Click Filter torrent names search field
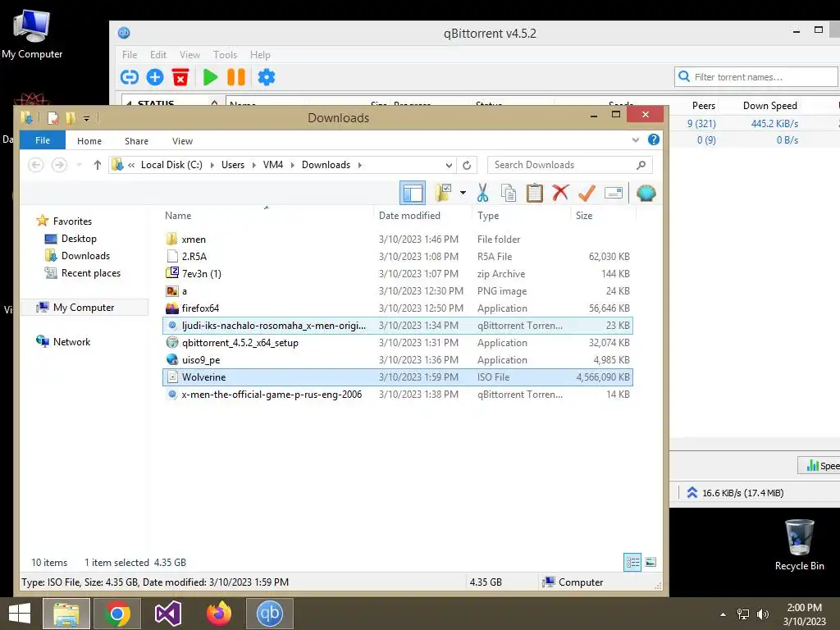 (x=756, y=76)
